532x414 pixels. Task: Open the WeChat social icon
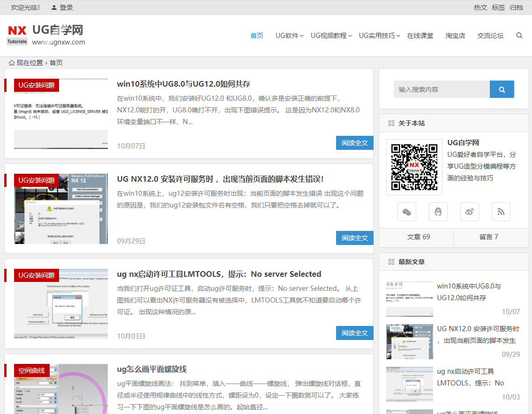[406, 212]
